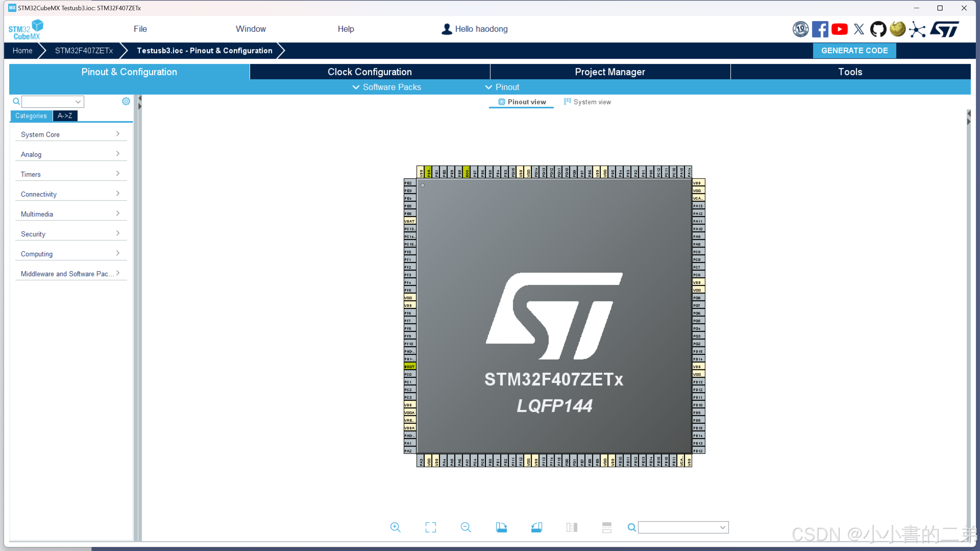Open the filter settings gear

pyautogui.click(x=126, y=101)
